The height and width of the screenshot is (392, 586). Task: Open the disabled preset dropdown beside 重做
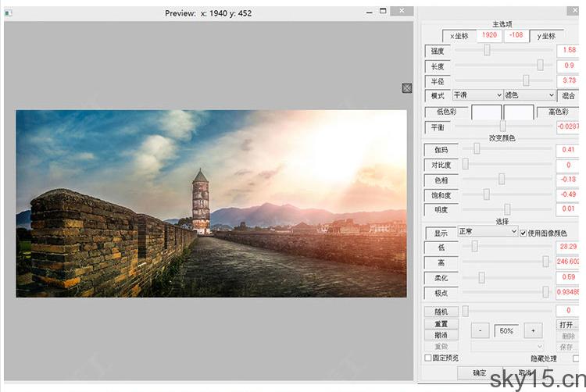click(507, 347)
